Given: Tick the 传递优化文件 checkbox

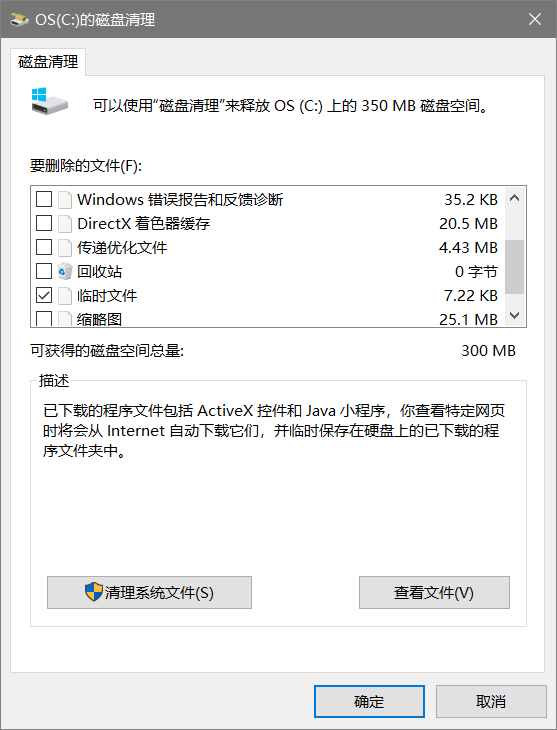Looking at the screenshot, I should click(x=44, y=247).
